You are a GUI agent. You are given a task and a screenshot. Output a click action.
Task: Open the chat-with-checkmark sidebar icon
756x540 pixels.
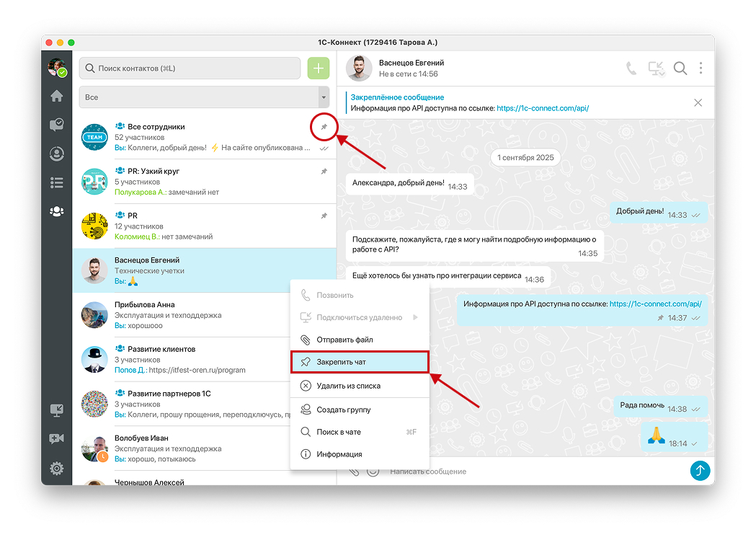[56, 125]
